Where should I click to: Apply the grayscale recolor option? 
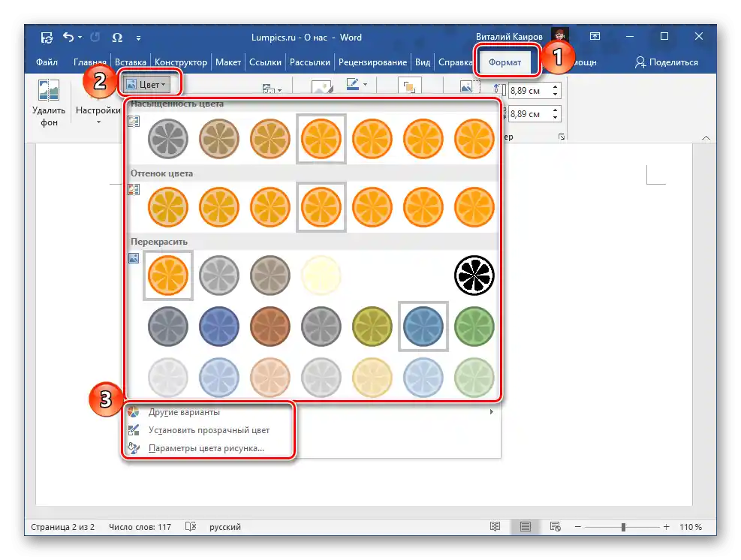coord(218,275)
